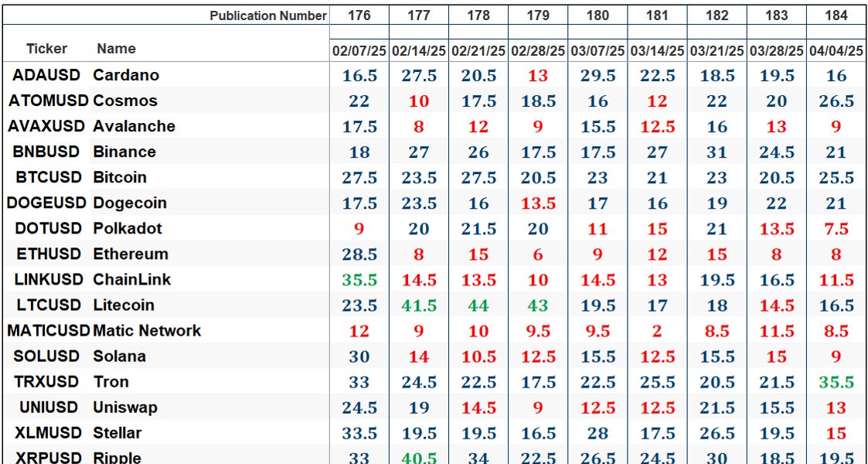Click Stellar red 15 value

(x=836, y=432)
